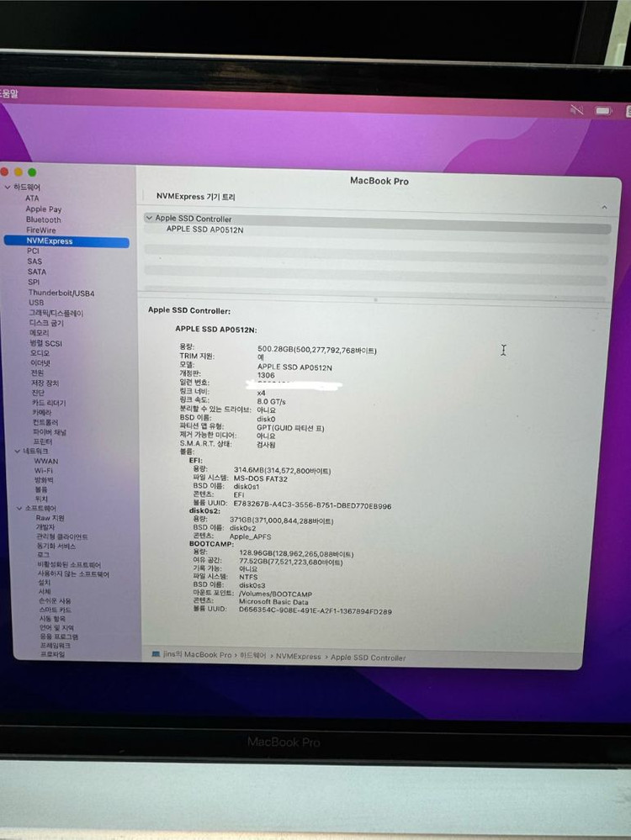Click the battery icon in menu bar

603,110
